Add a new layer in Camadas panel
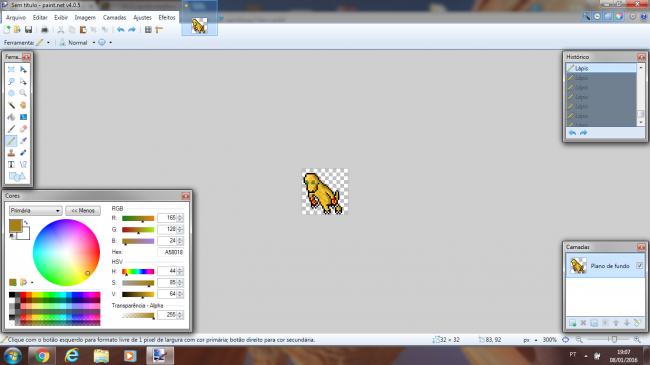The image size is (650, 365). [572, 323]
